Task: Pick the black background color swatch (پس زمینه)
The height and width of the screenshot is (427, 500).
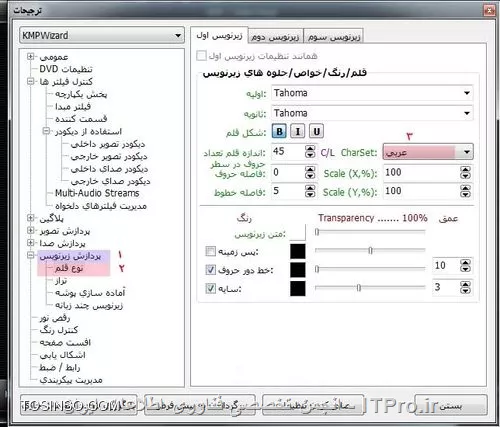Action: point(298,251)
